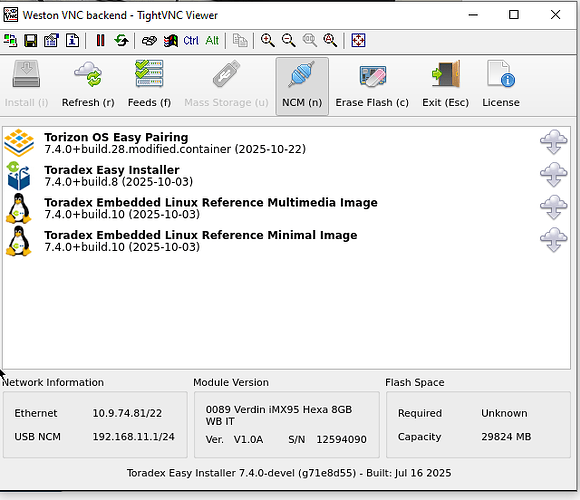Minimize the TightVNC Viewer window
This screenshot has width=580, height=500.
click(x=473, y=15)
